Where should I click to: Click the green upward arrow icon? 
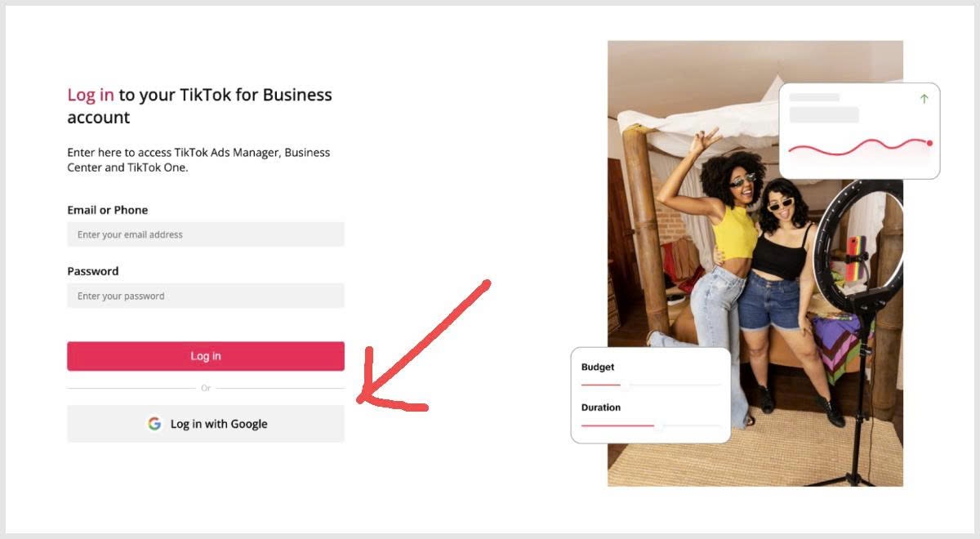tap(924, 99)
